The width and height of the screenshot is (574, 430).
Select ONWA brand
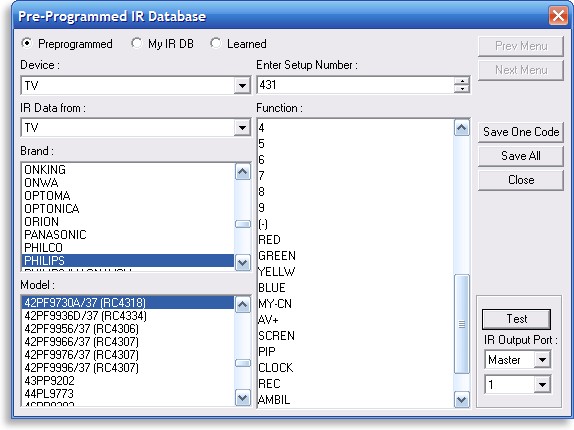coord(128,183)
